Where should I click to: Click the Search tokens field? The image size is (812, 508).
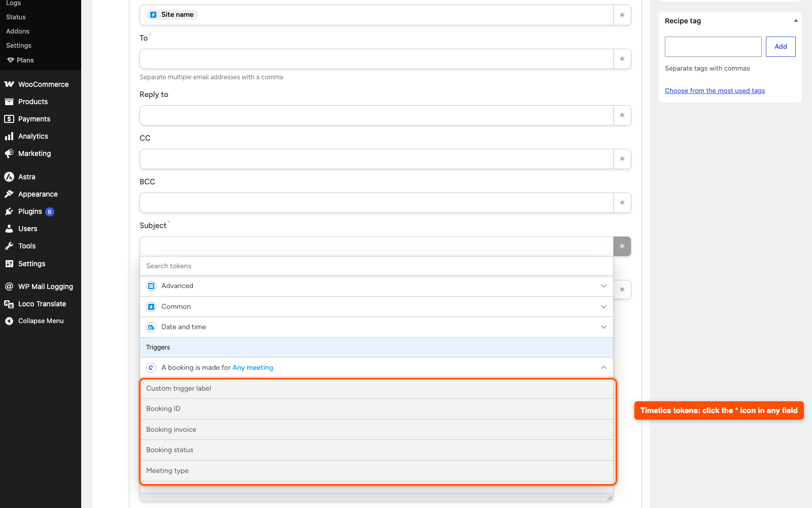pos(377,266)
